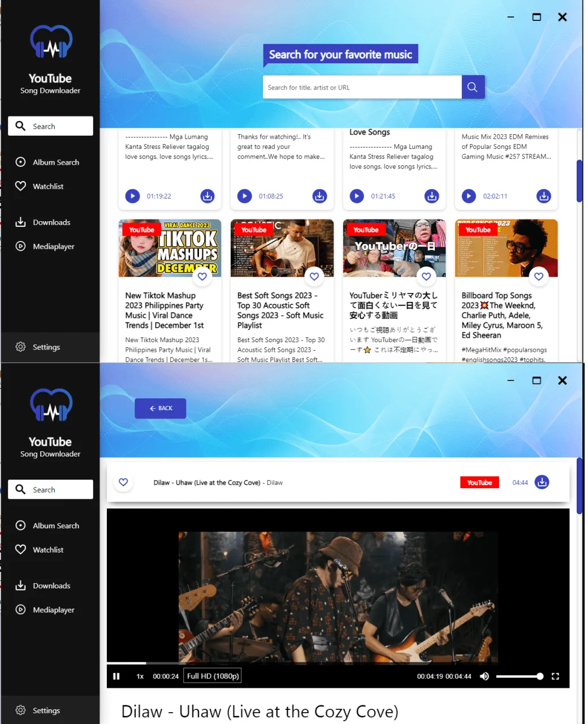Click the magnifier search button in top window
This screenshot has height=724, width=588.
473,87
